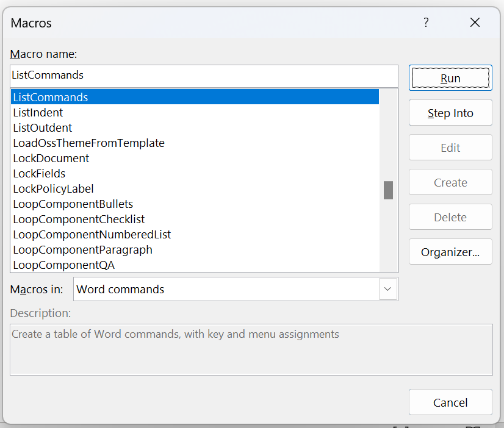This screenshot has width=504, height=428.
Task: Run the selected macro
Action: pyautogui.click(x=450, y=78)
